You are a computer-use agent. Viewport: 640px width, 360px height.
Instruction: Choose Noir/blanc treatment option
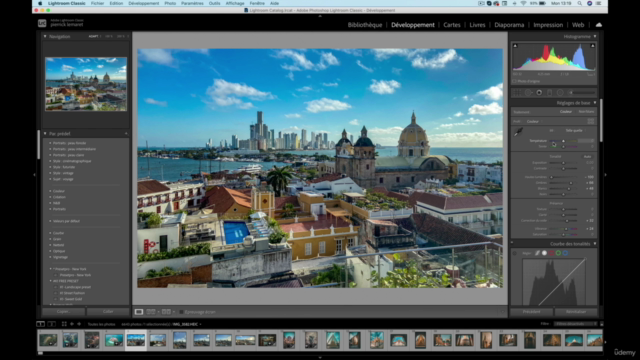pyautogui.click(x=586, y=111)
